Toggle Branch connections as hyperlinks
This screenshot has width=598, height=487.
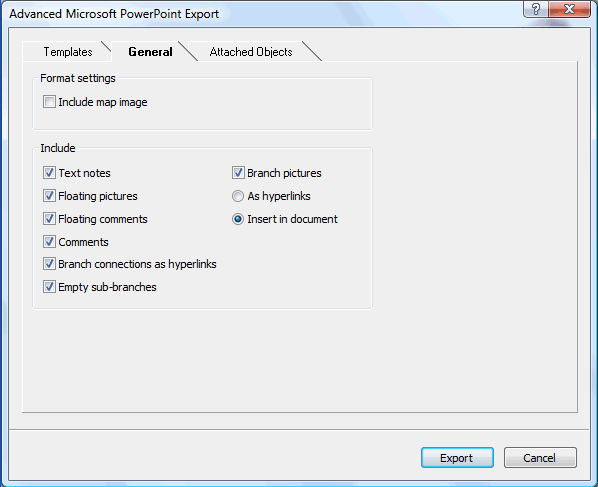[x=49, y=264]
